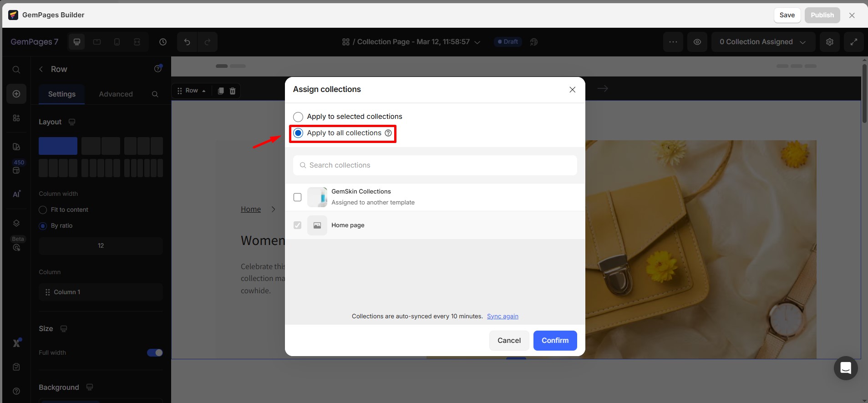This screenshot has height=403, width=868.
Task: Open version history clock icon
Action: coord(163,42)
